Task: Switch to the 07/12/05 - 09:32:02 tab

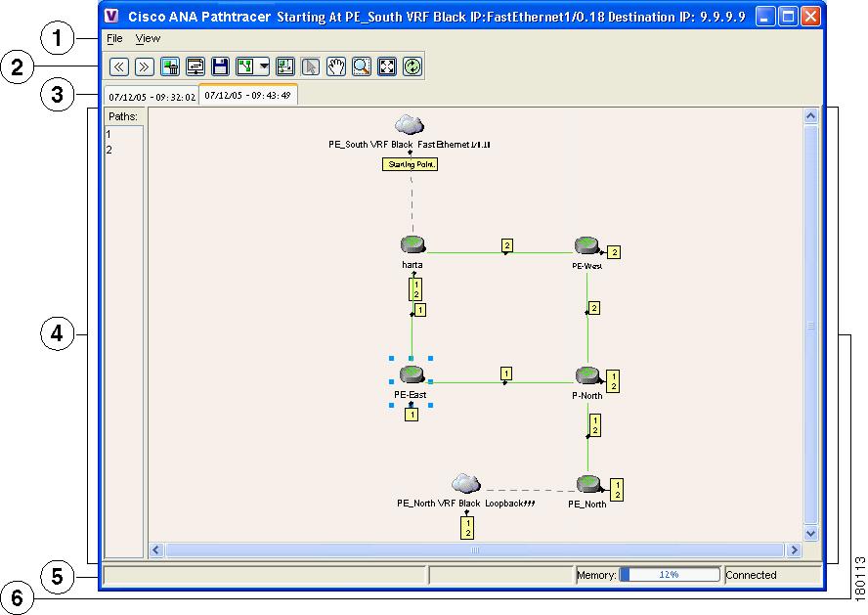Action: pyautogui.click(x=152, y=97)
